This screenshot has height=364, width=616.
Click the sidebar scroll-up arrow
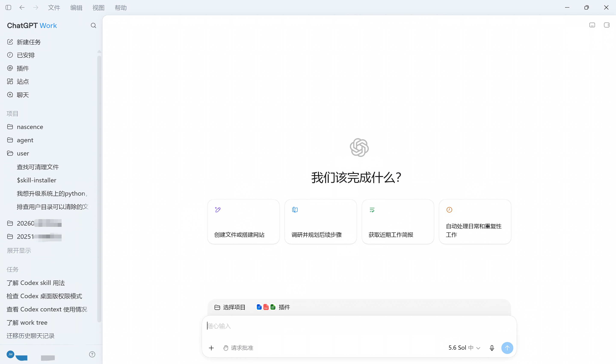tap(99, 51)
